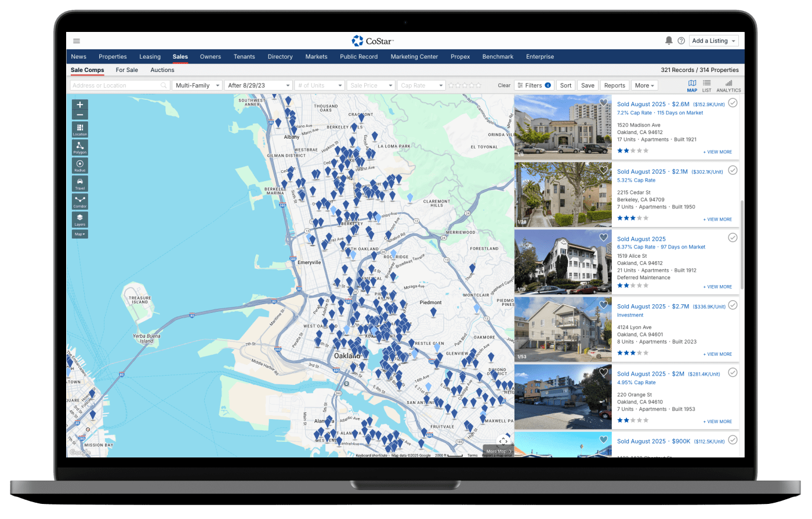
Task: Select the Radius search tool
Action: pos(80,165)
